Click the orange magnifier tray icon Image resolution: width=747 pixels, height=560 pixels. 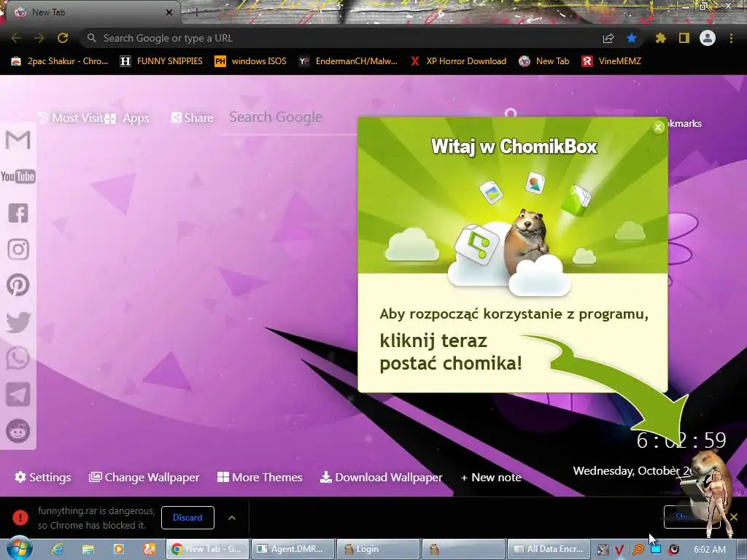point(638,550)
